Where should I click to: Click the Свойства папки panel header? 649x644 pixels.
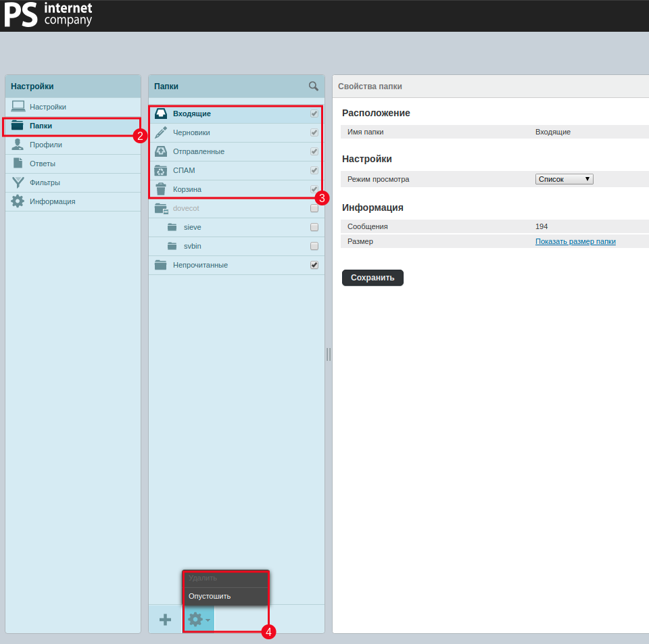[x=491, y=86]
